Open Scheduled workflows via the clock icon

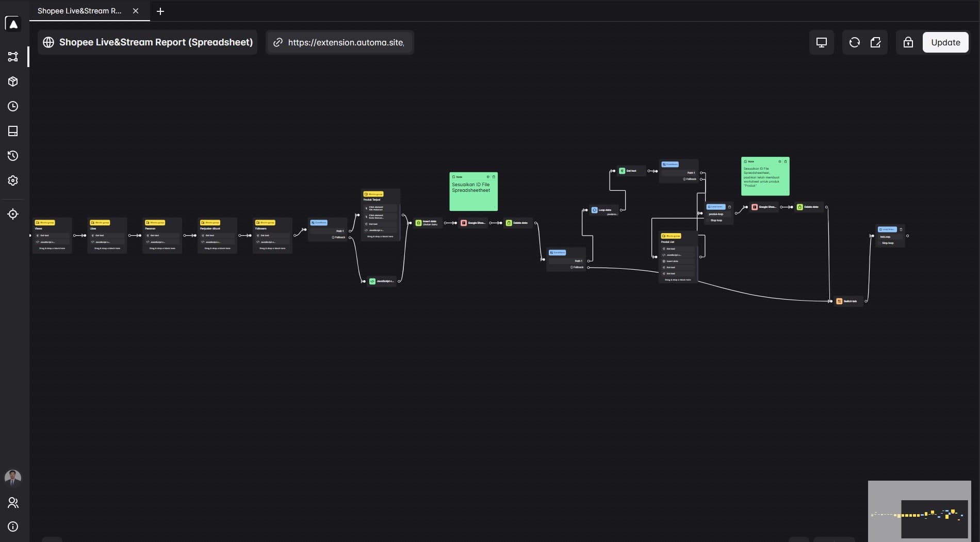pos(13,106)
